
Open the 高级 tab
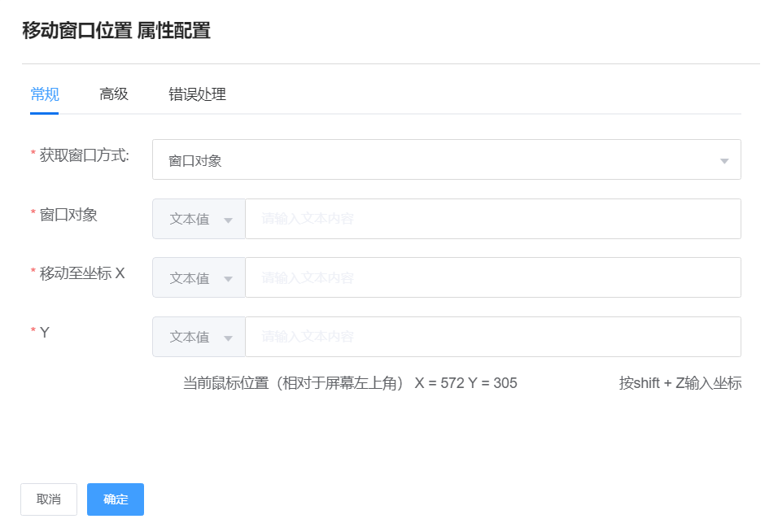point(114,94)
